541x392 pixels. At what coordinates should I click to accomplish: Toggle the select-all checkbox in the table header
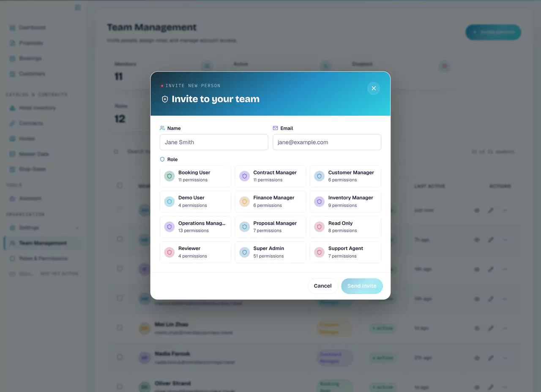[x=120, y=185]
